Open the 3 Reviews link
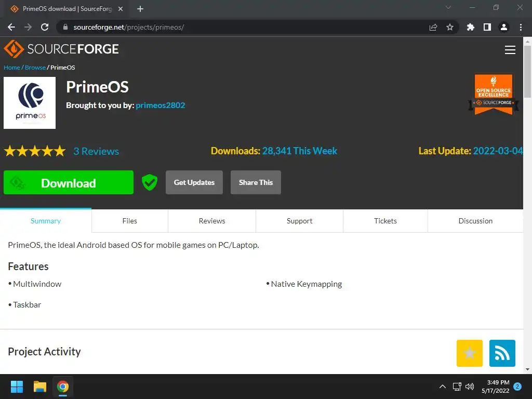Screen dimensions: 532x399 [x=96, y=151]
